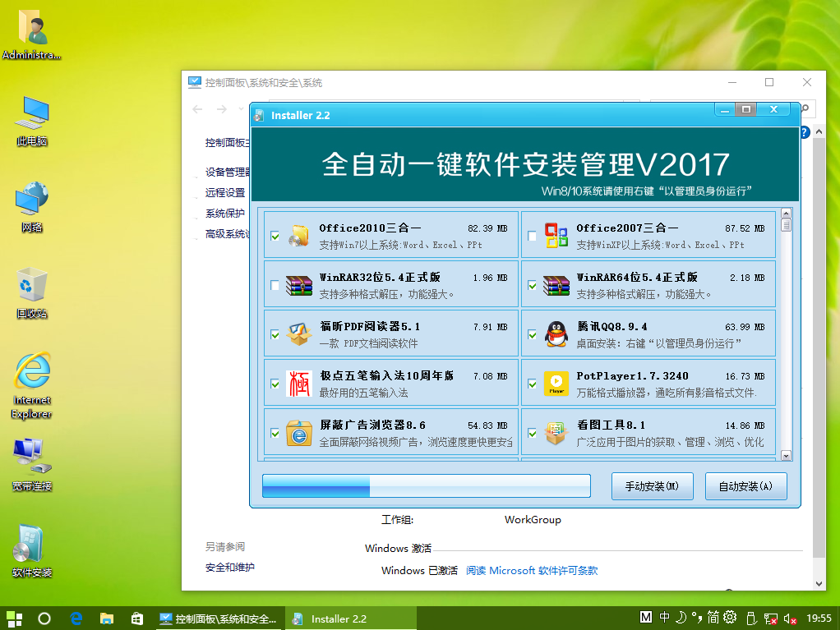Click the 中 input language indicator
The height and width of the screenshot is (630, 840).
click(x=664, y=618)
